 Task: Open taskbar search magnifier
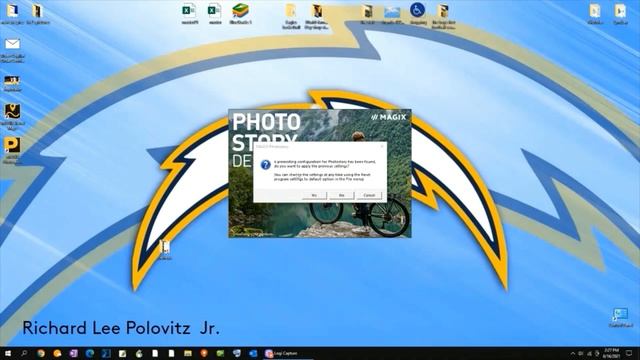click(x=24, y=353)
